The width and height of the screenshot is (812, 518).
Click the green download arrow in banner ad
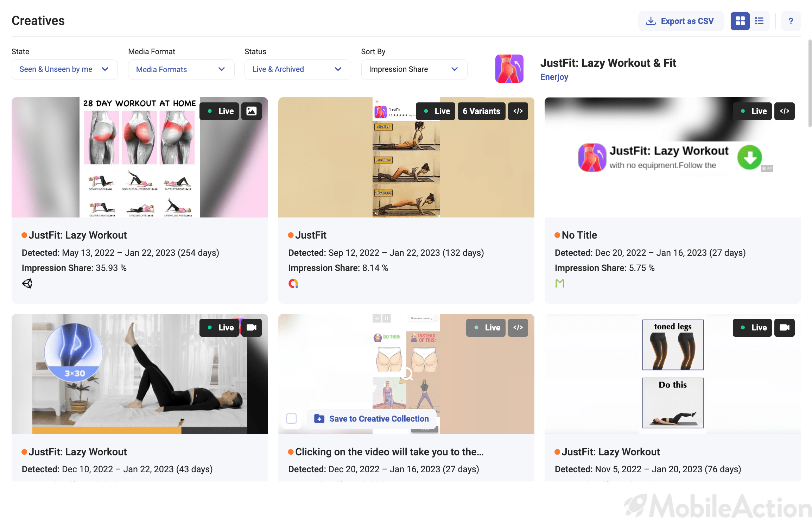click(749, 157)
